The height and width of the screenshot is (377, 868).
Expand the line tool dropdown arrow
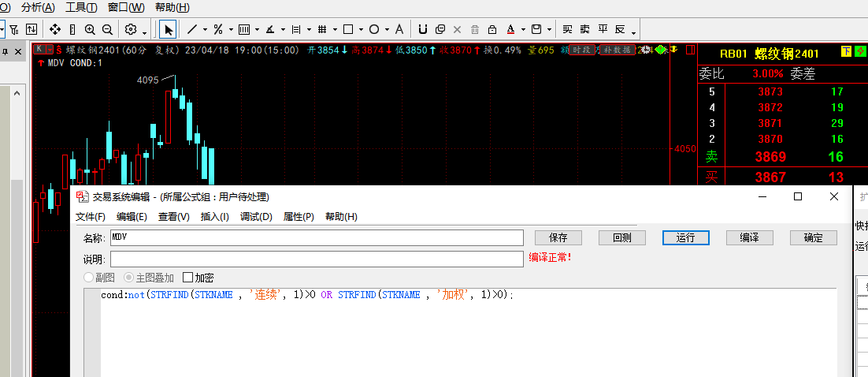tap(205, 29)
